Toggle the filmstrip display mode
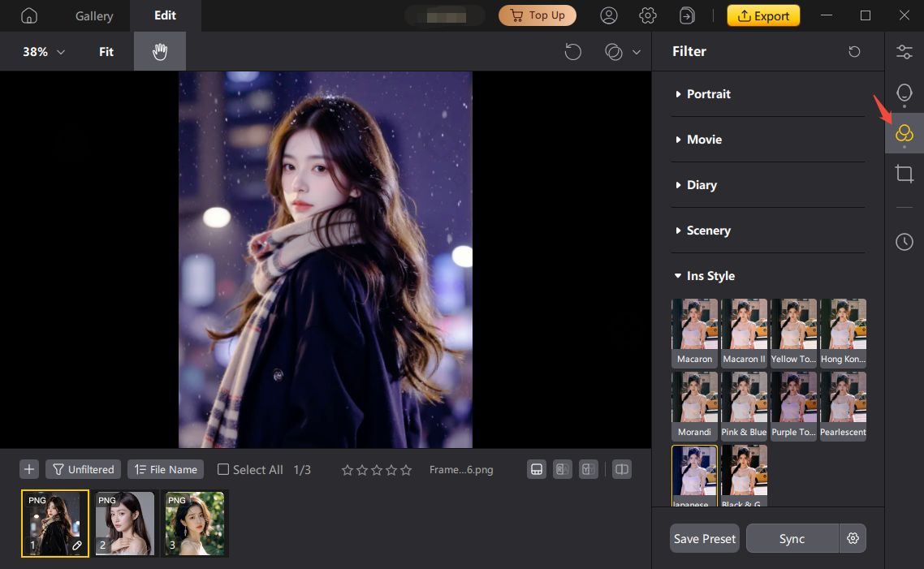The image size is (924, 569). (x=536, y=469)
